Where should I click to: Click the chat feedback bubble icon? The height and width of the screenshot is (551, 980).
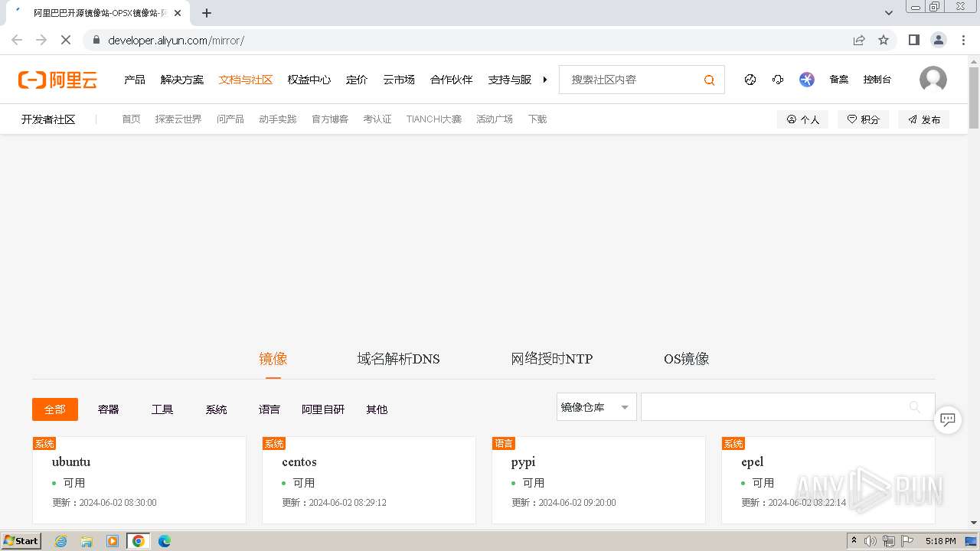[x=948, y=419]
